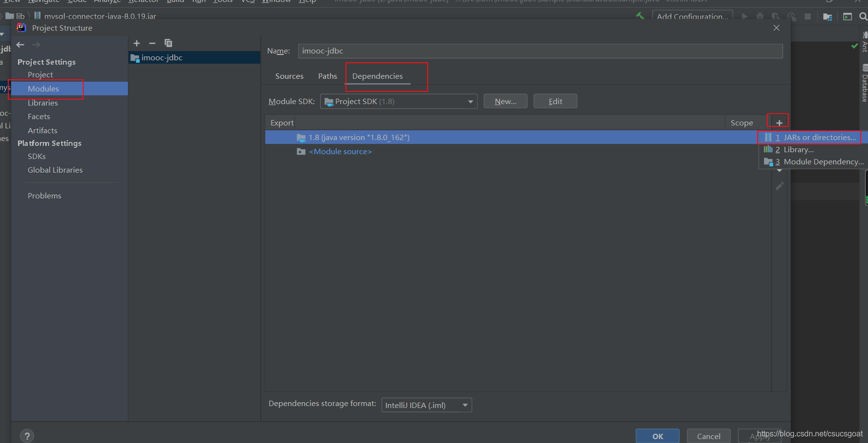Viewport: 868px width, 443px height.
Task: Click the stop icon in main toolbar
Action: coord(808,17)
